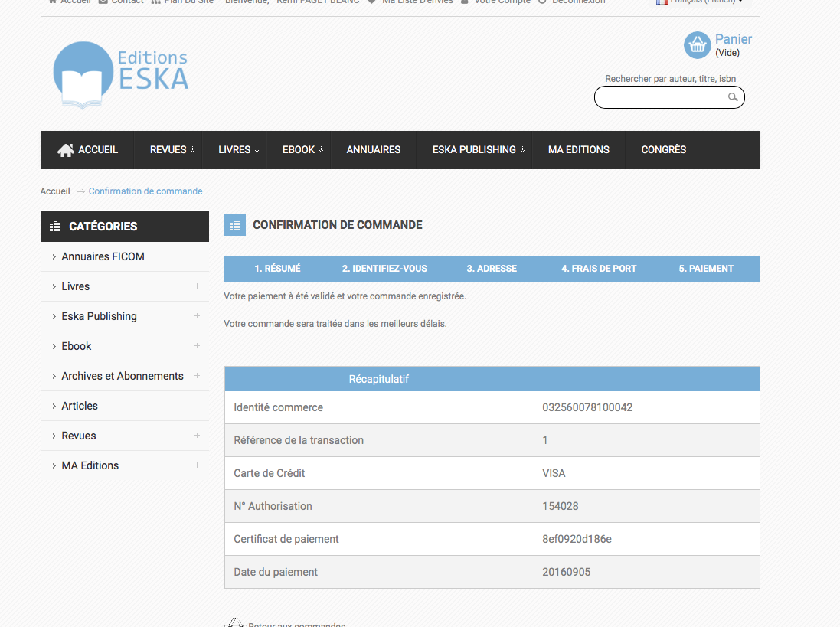Open Archives et Abonnements category
The width and height of the screenshot is (840, 627).
tap(123, 376)
